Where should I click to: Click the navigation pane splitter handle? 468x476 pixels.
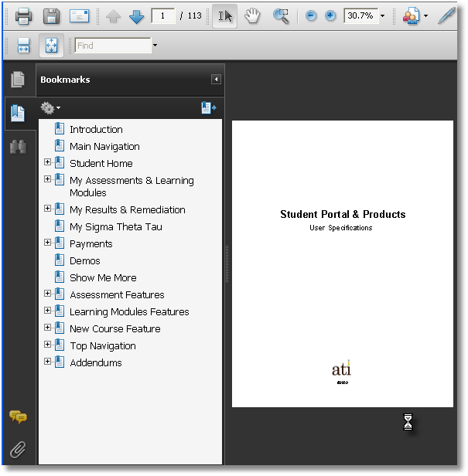pyautogui.click(x=227, y=264)
